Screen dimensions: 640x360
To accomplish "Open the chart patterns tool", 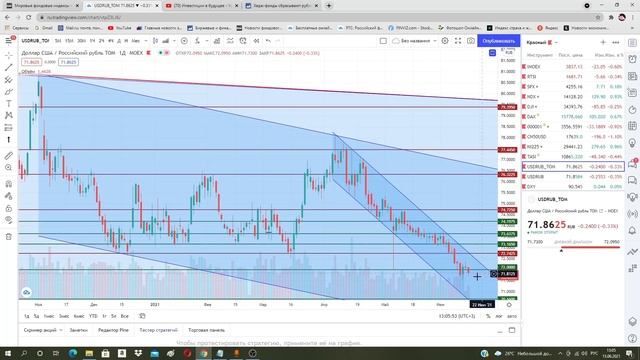I will pyautogui.click(x=9, y=116).
